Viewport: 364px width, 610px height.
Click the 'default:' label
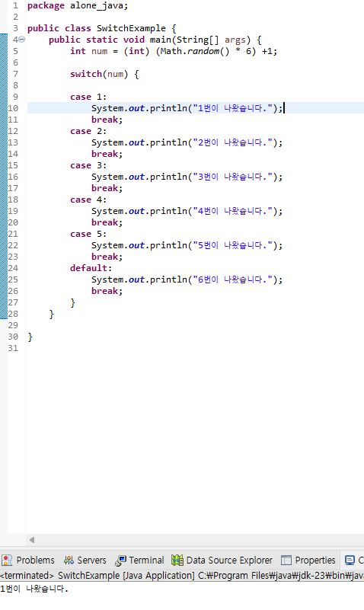click(91, 268)
